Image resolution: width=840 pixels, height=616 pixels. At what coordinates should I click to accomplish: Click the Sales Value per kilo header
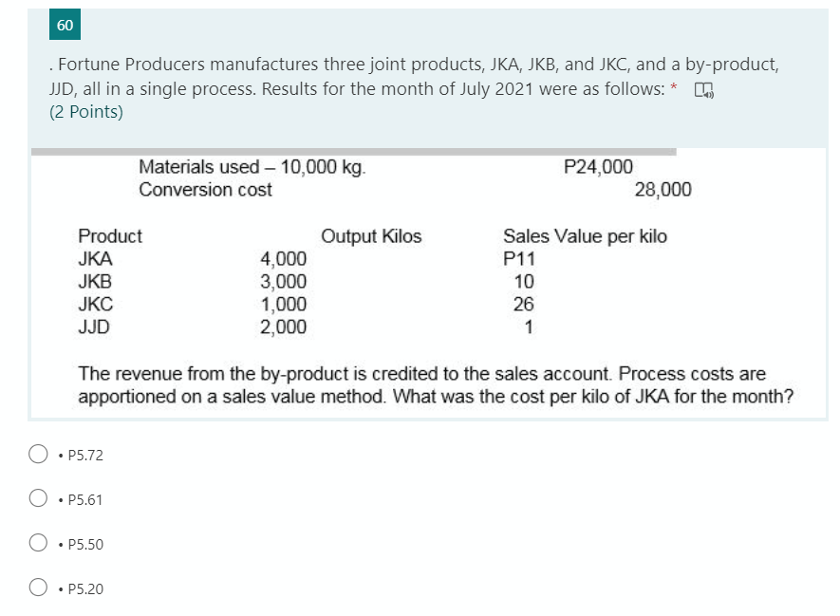pyautogui.click(x=585, y=236)
